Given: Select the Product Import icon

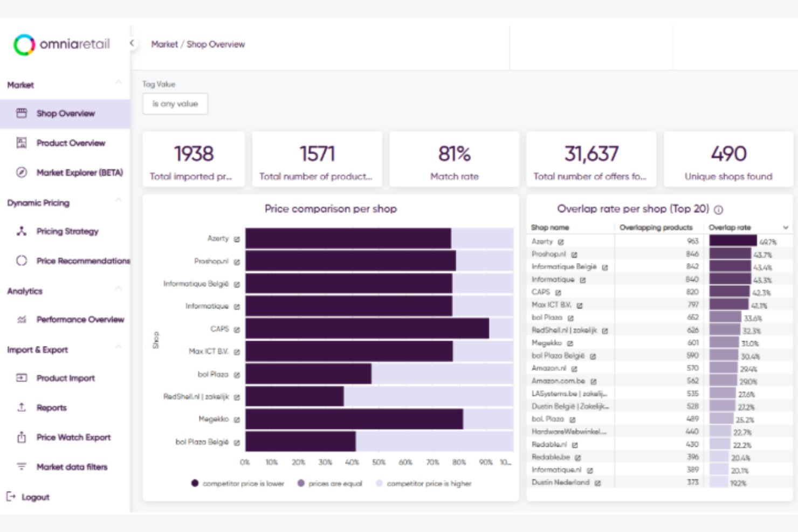Looking at the screenshot, I should tap(22, 378).
